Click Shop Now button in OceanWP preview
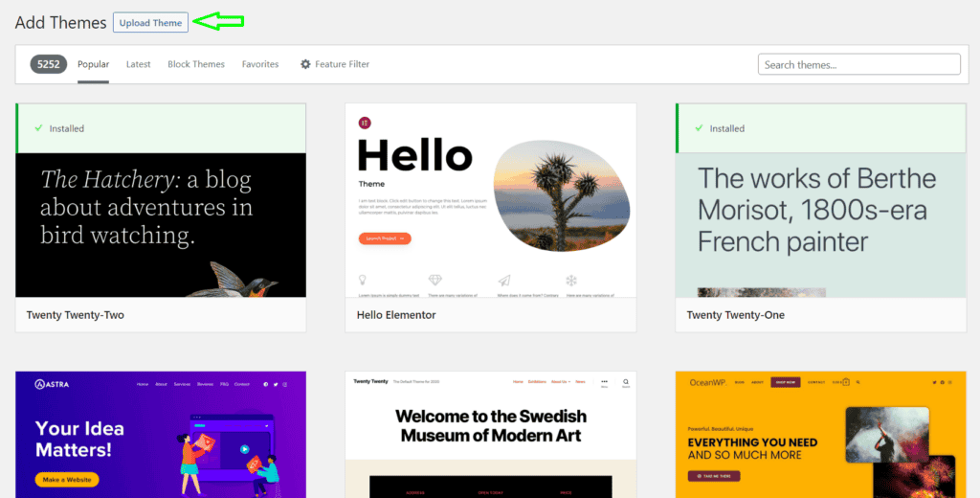Viewport: 980px width, 498px height. point(786,381)
